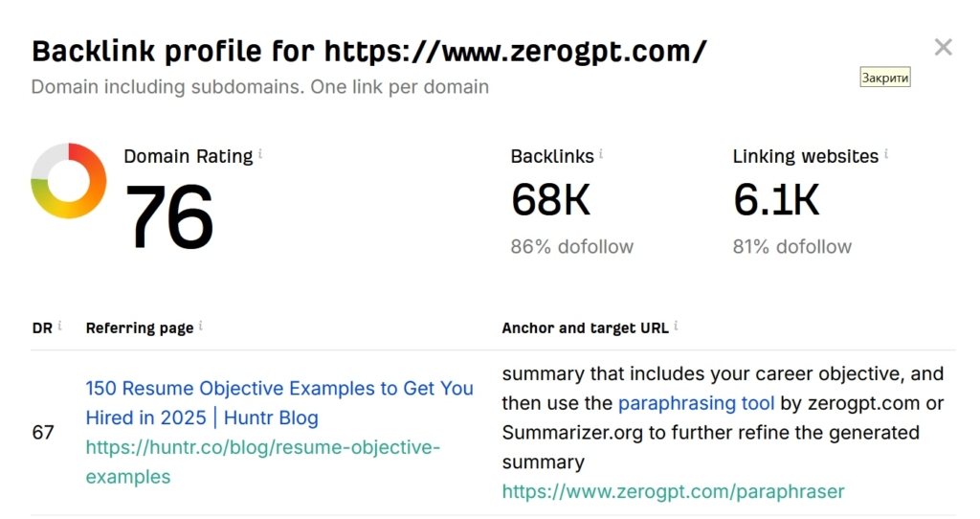
Task: Click the DR value 67 in first row
Action: (43, 432)
